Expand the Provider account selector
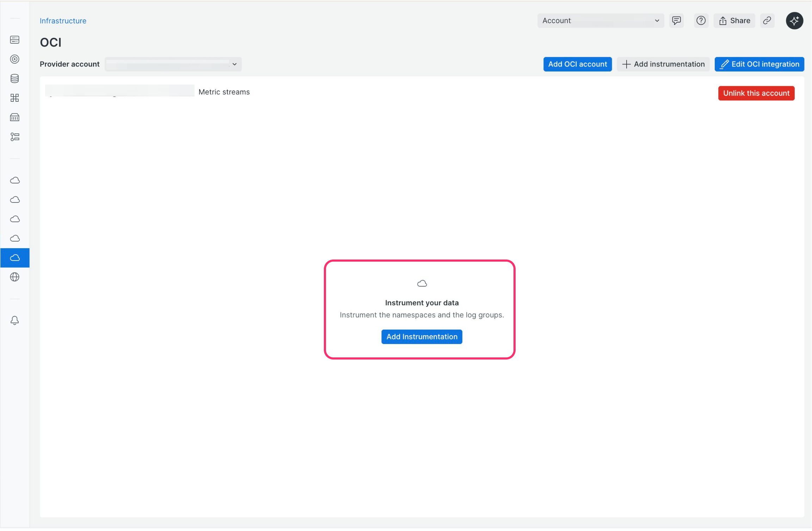 [x=173, y=64]
